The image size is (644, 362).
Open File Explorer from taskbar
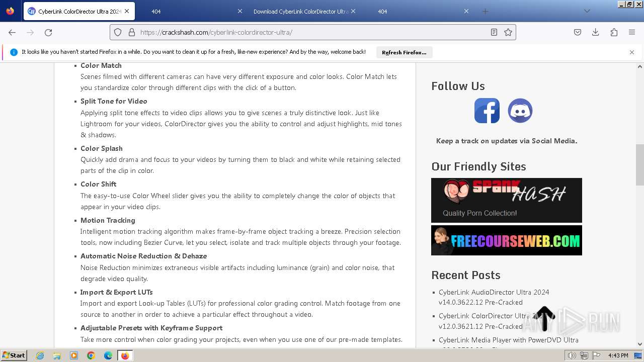coord(57,355)
